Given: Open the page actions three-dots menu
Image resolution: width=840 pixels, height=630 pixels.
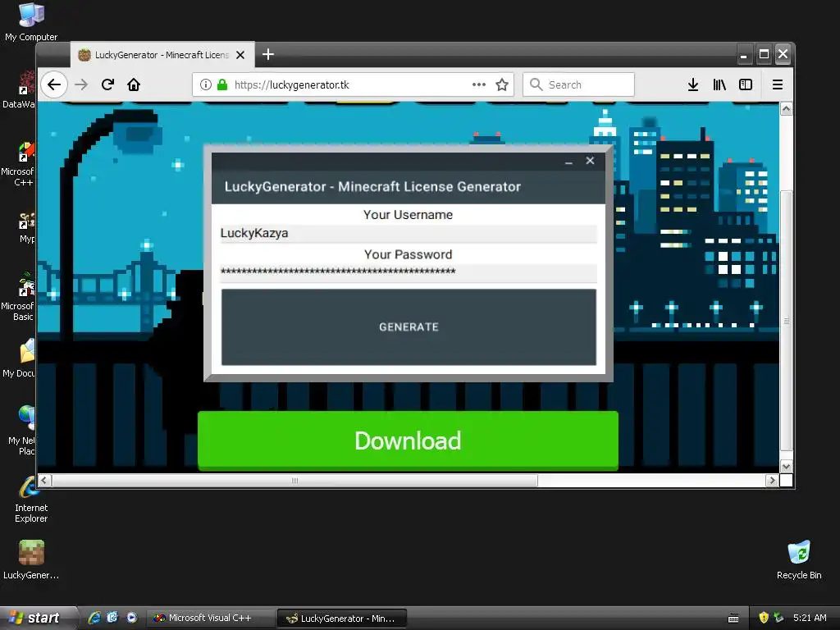Looking at the screenshot, I should pyautogui.click(x=479, y=84).
